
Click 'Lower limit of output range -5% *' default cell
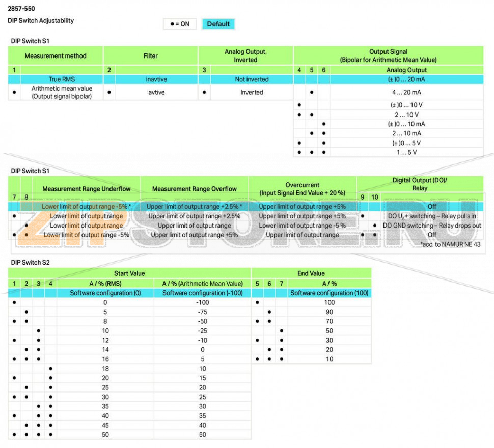87,207
